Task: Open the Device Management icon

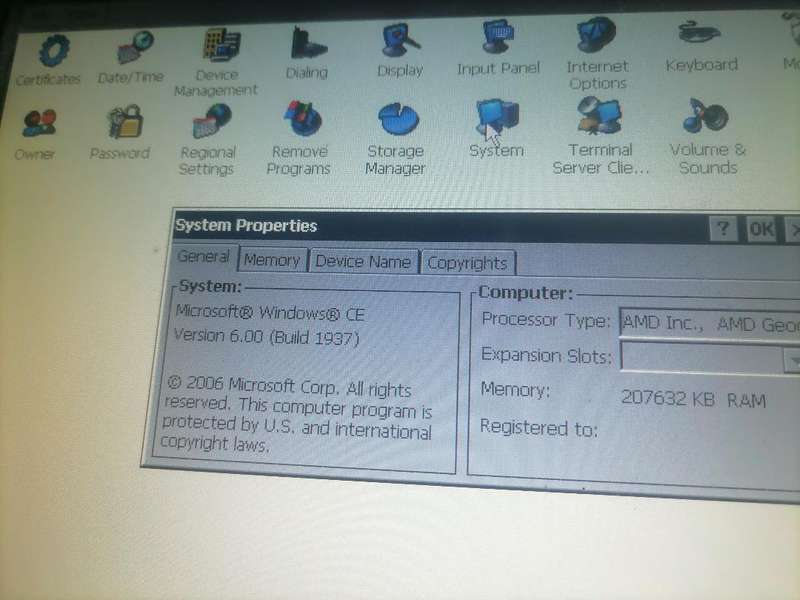Action: [x=221, y=43]
